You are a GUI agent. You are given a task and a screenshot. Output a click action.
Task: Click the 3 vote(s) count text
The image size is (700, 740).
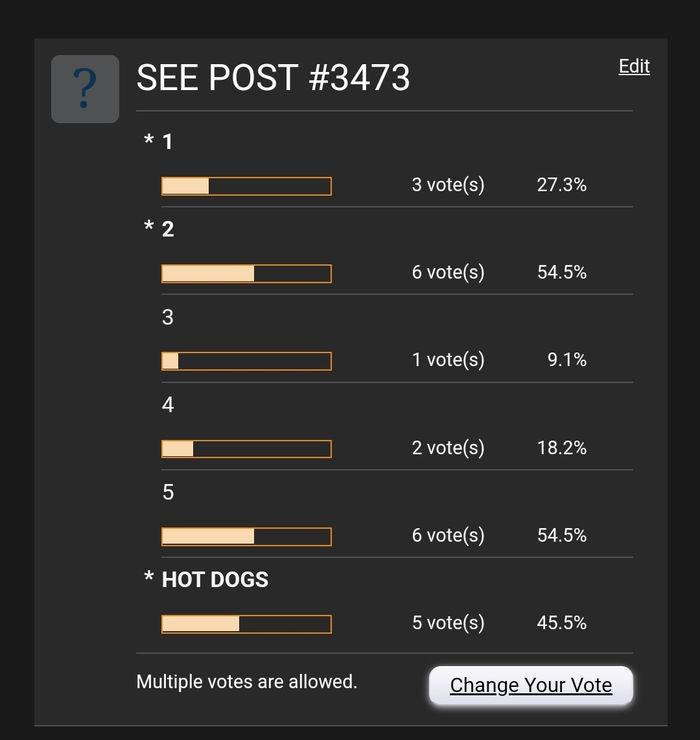(x=448, y=185)
